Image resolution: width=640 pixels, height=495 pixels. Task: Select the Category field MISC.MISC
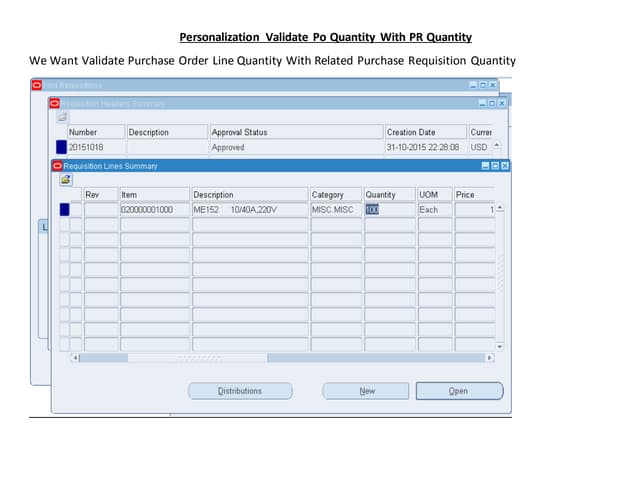335,209
